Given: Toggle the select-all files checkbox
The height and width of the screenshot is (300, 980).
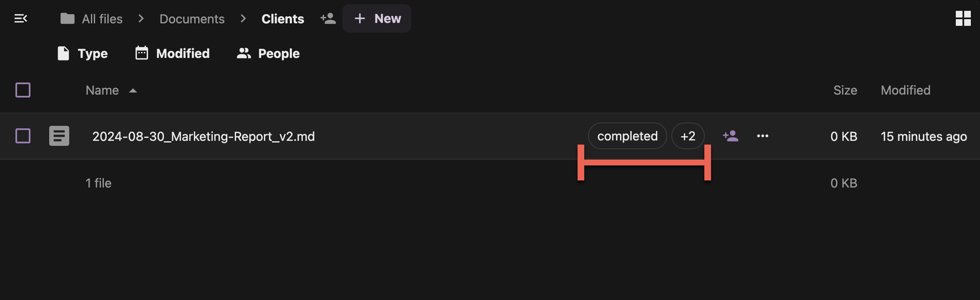Looking at the screenshot, I should (x=23, y=90).
